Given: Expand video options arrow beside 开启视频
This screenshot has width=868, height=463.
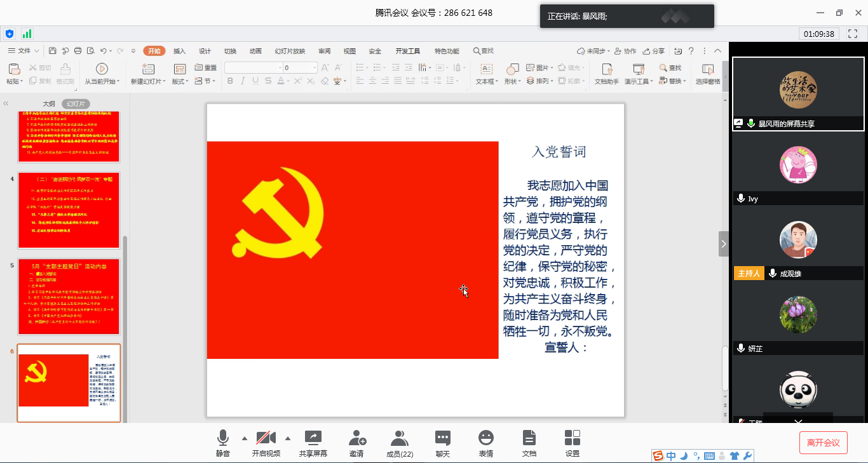Looking at the screenshot, I should [288, 438].
